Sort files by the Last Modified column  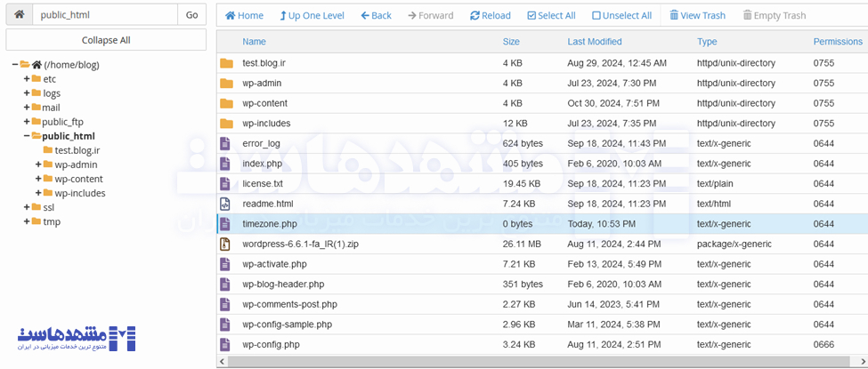coord(594,42)
